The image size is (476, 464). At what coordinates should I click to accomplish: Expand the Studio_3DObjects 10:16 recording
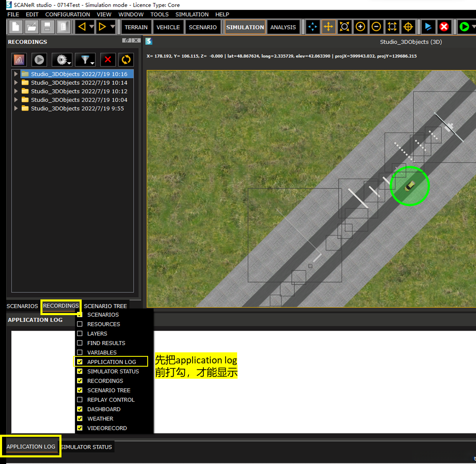16,74
